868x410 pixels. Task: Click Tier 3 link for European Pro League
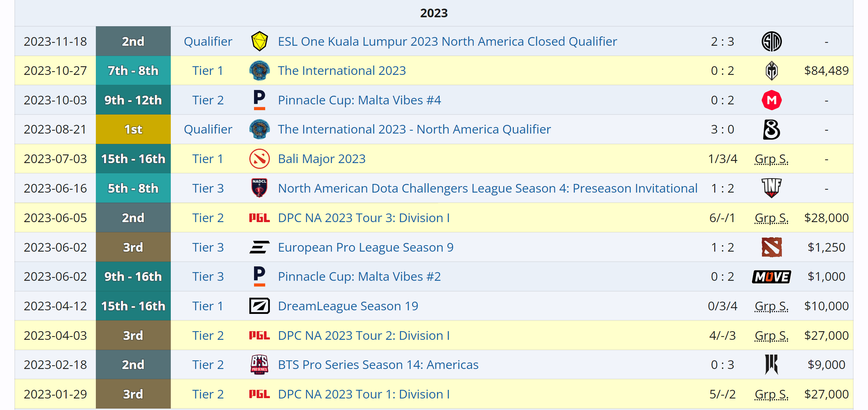(x=208, y=247)
